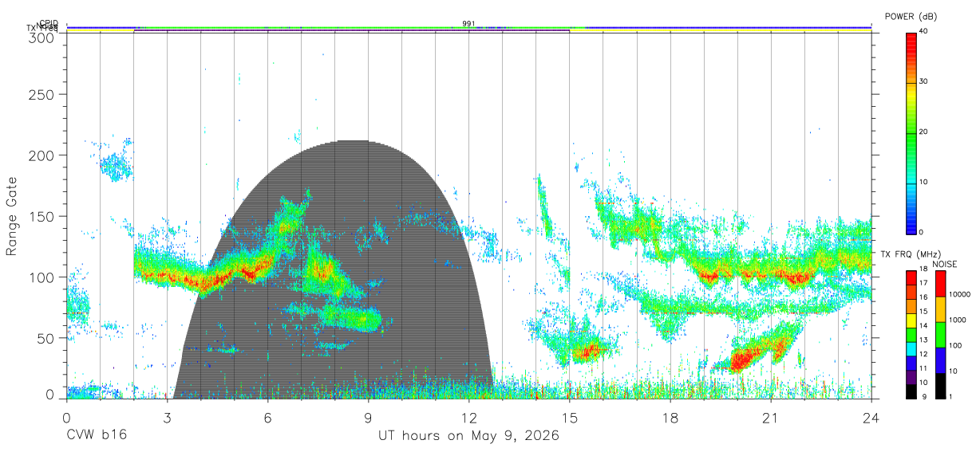The width and height of the screenshot is (980, 452).
Task: Click x-axis hour label '12'
Action: 469,418
